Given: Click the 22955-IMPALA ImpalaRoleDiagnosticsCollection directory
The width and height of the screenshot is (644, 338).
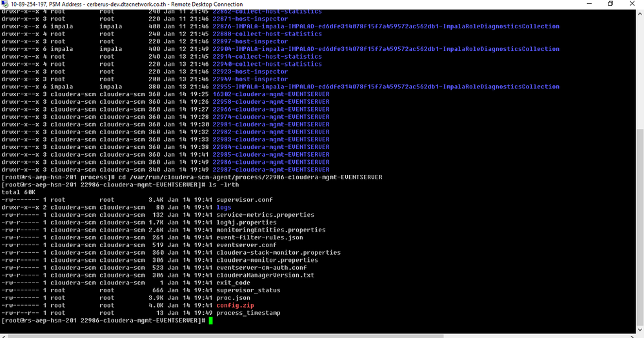Looking at the screenshot, I should 386,86.
